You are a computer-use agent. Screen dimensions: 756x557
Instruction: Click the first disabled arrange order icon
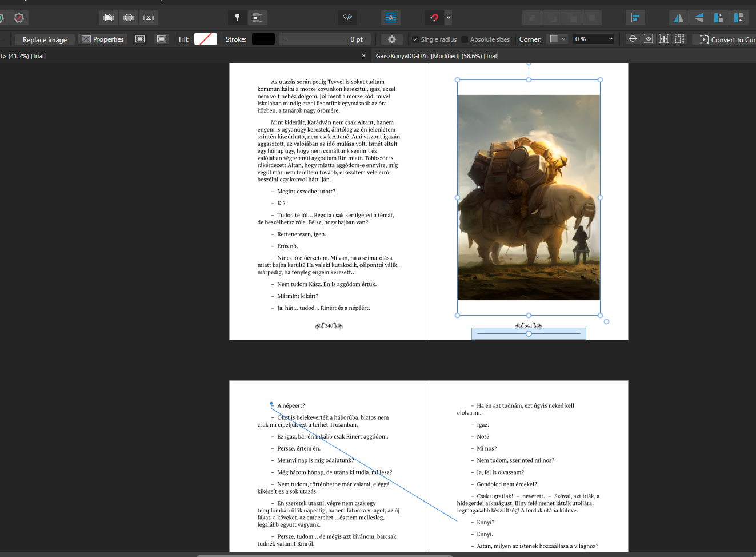[532, 18]
